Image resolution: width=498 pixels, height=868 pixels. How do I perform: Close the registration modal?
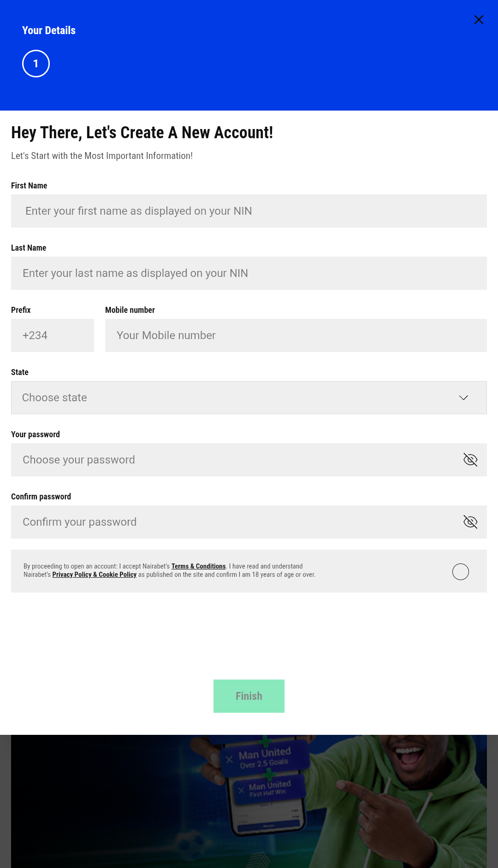[479, 20]
